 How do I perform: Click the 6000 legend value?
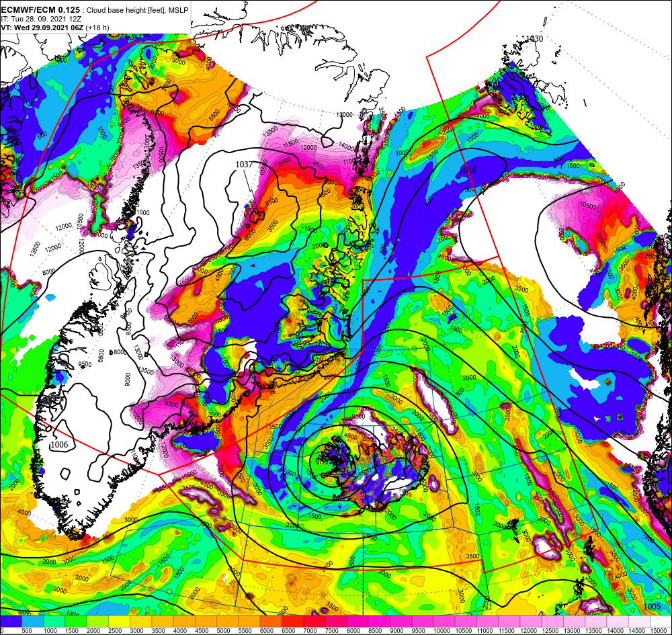[267, 631]
